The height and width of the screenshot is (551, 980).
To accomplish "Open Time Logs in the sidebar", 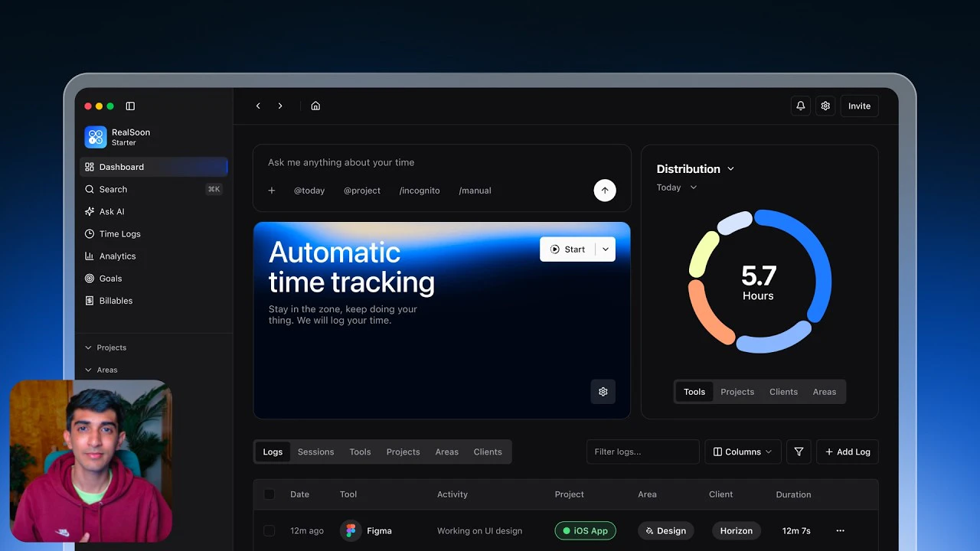I will pos(153,233).
